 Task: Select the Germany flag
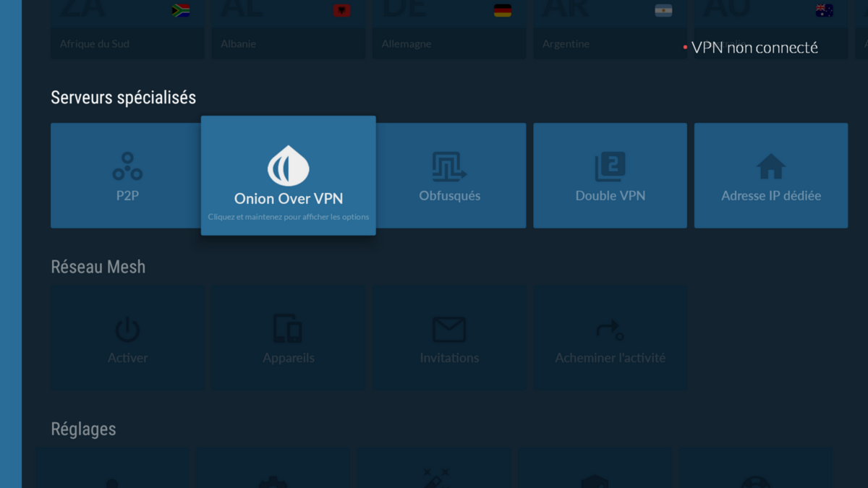click(502, 10)
